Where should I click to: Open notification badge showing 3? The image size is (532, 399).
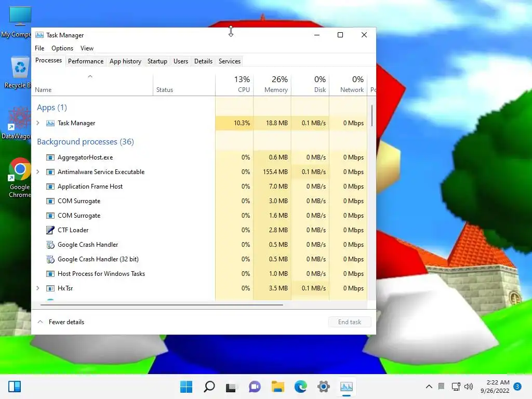coord(517,387)
